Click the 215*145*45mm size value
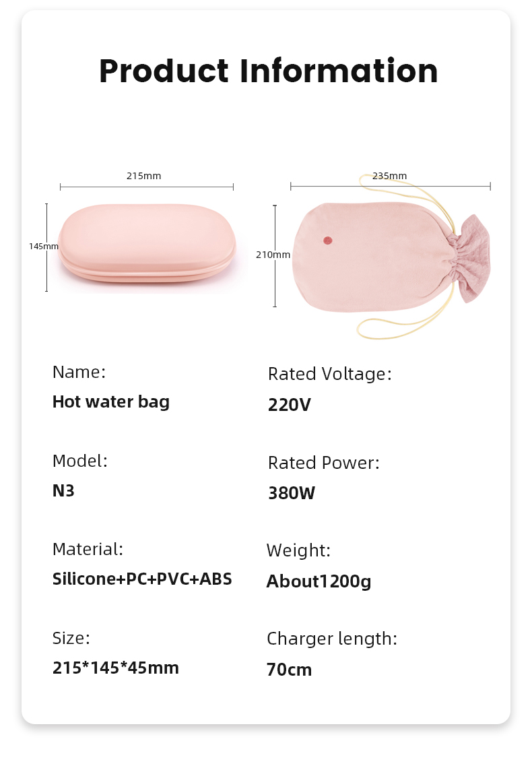The height and width of the screenshot is (772, 532). pyautogui.click(x=116, y=668)
